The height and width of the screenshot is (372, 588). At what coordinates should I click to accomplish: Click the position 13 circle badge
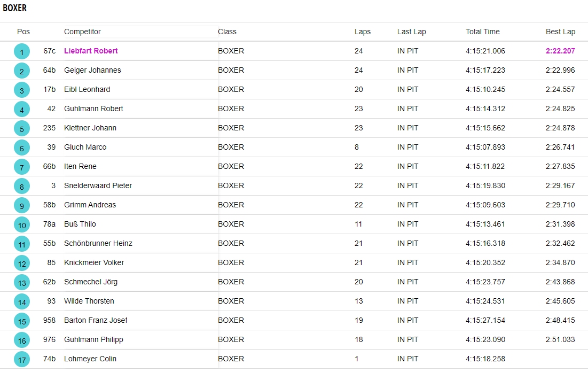pos(22,283)
